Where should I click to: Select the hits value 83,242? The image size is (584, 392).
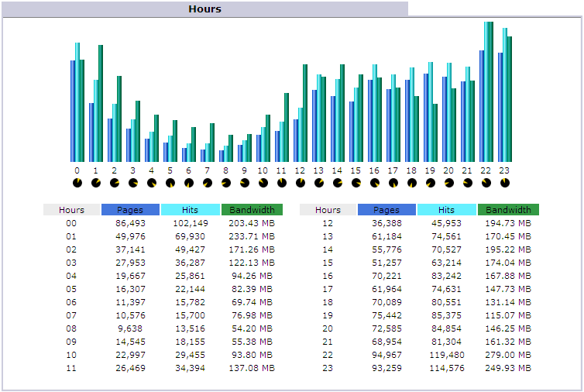click(447, 276)
